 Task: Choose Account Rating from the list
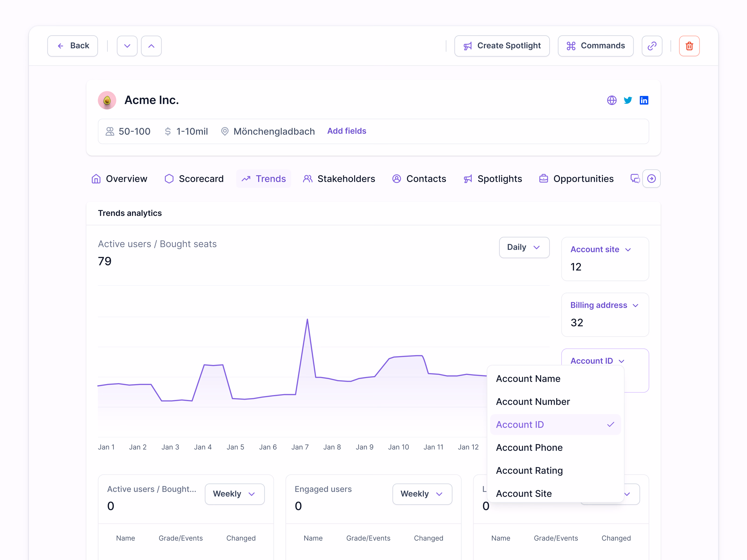[x=556, y=471]
